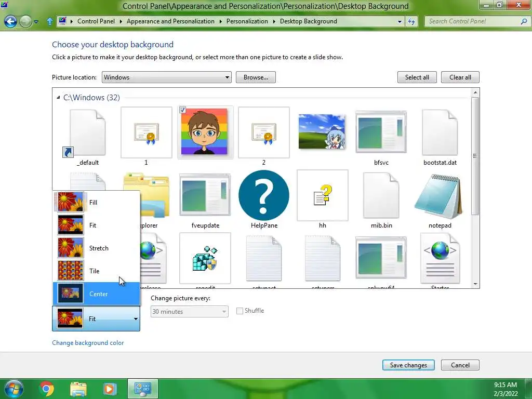532x399 pixels.
Task: Uncheck the rainbow avatar picture checkbox
Action: coord(182,110)
